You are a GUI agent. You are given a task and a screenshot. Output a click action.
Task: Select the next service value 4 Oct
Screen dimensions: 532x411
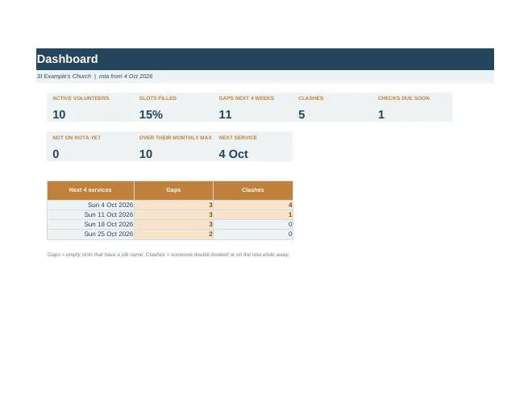coord(234,154)
